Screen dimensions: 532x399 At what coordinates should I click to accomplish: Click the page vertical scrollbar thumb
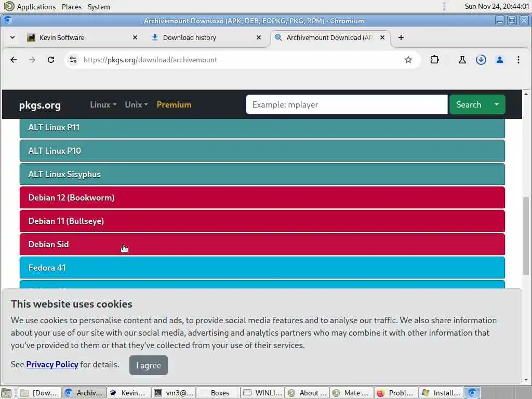pyautogui.click(x=526, y=236)
